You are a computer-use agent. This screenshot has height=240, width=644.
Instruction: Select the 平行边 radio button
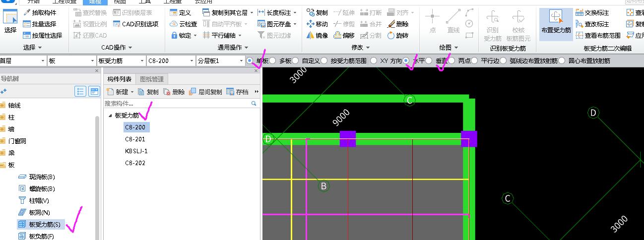pos(474,60)
